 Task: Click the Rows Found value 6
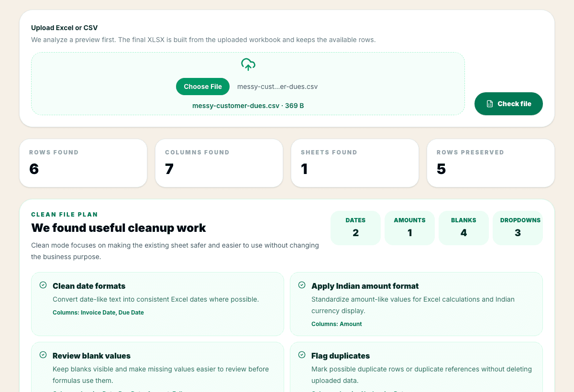pos(34,169)
